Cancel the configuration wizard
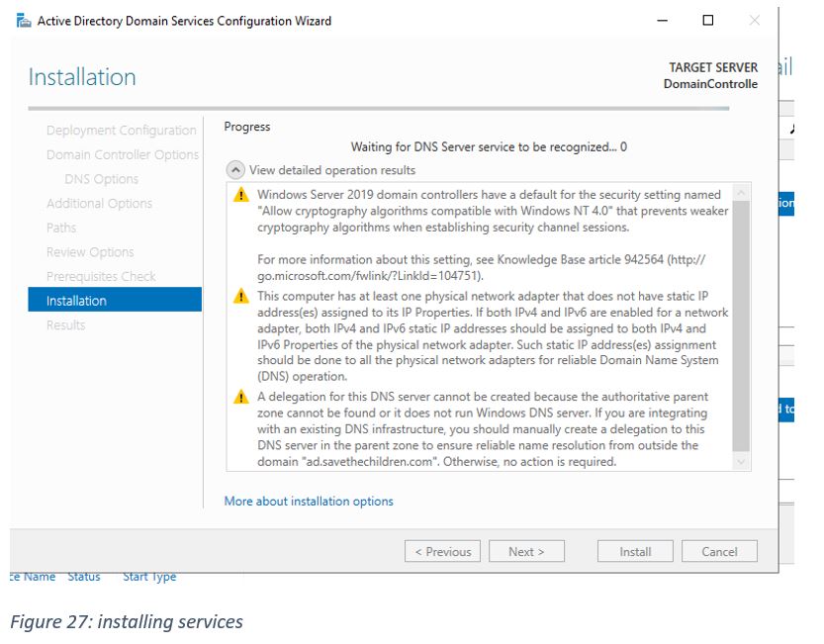The width and height of the screenshot is (824, 644). tap(719, 552)
